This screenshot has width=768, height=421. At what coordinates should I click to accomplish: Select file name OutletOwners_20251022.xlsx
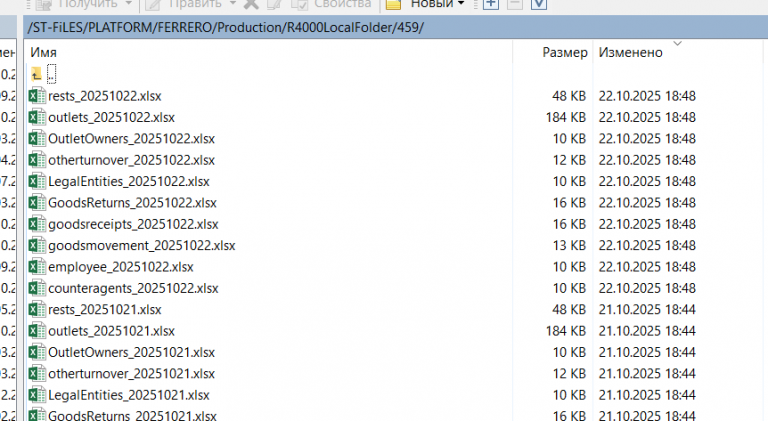(131, 139)
